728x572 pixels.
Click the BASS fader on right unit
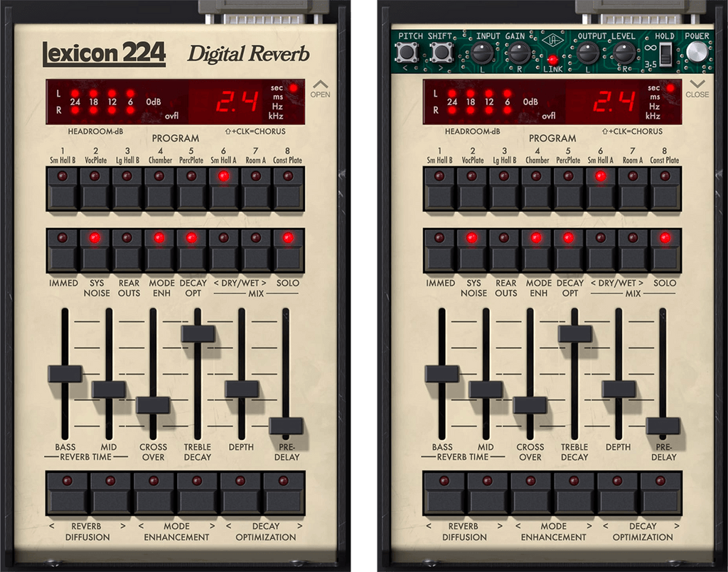pyautogui.click(x=442, y=374)
